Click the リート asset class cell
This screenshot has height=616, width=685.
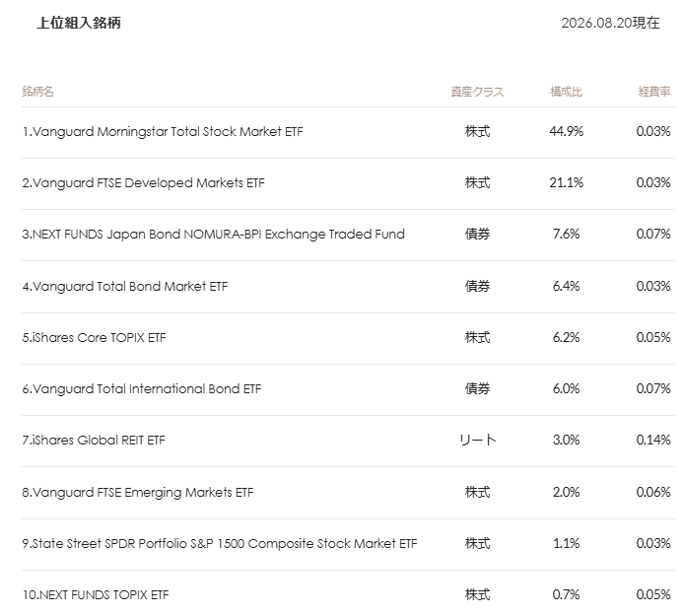click(x=477, y=440)
